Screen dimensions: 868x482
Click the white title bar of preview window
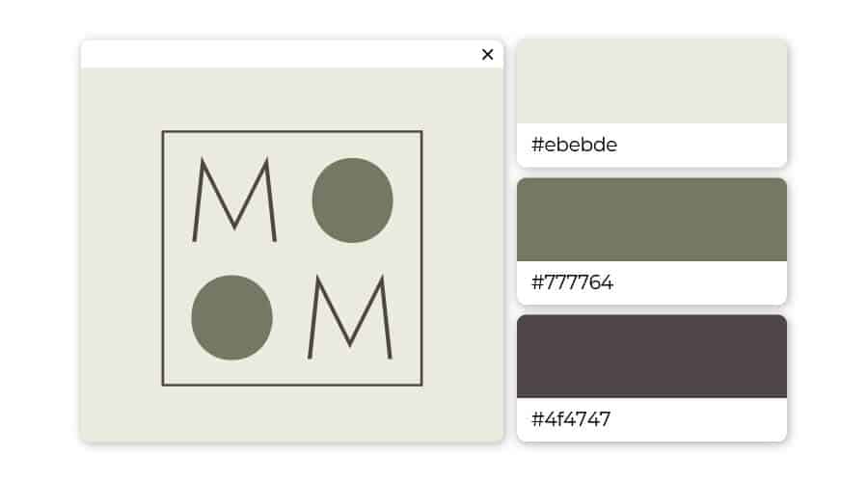click(280, 55)
